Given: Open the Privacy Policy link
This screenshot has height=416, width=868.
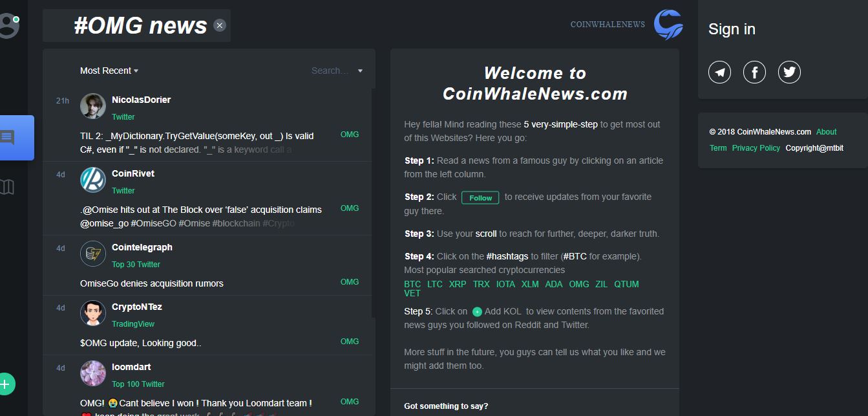Looking at the screenshot, I should click(x=756, y=148).
